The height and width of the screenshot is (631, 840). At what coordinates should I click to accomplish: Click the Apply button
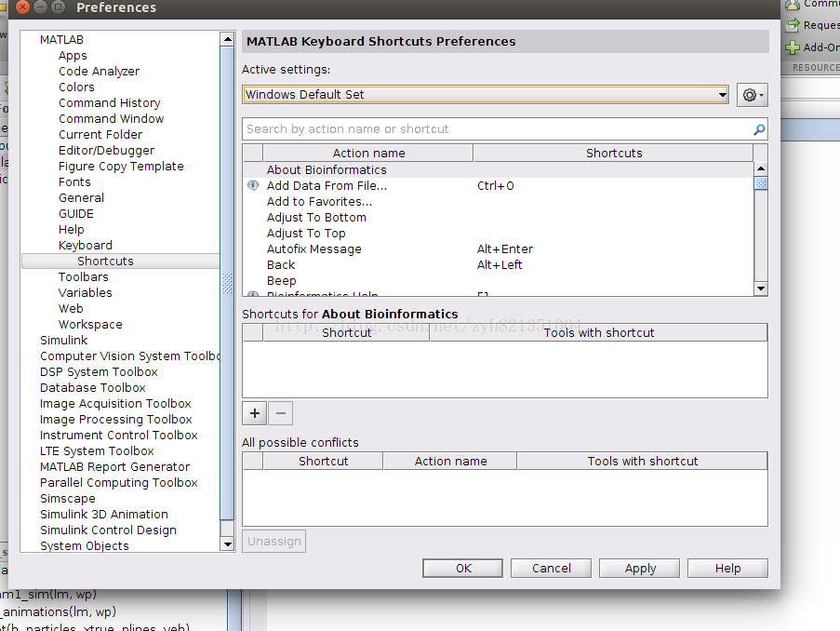pos(640,569)
